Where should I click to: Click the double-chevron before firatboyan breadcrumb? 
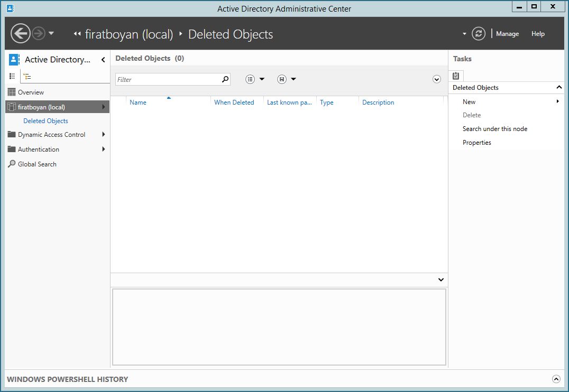point(77,34)
